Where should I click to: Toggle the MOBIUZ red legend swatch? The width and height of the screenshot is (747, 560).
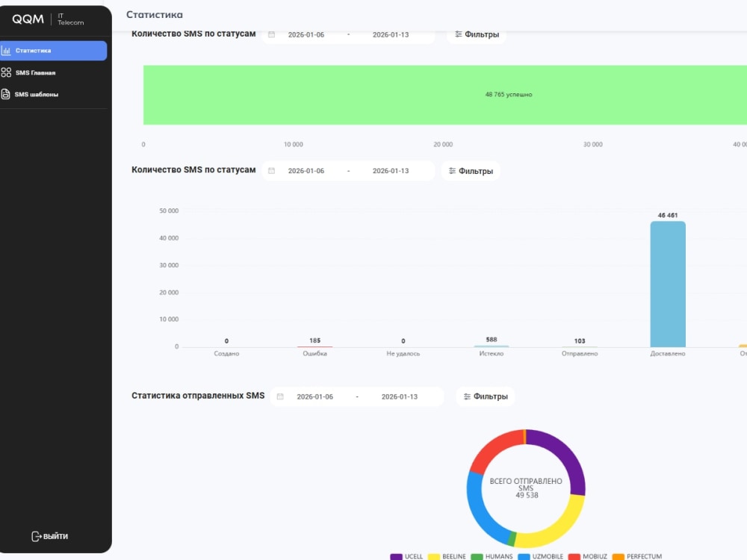574,557
